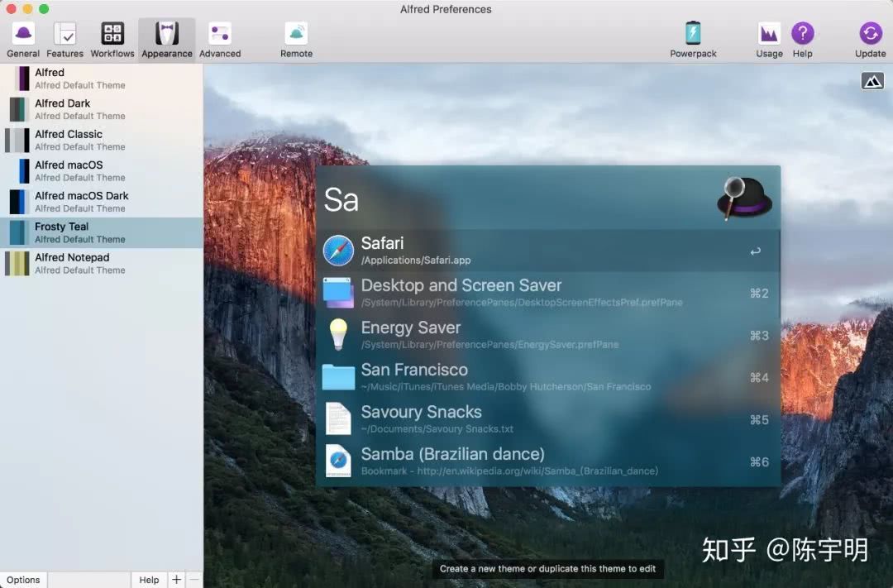Select the Alfred Notepad theme
The width and height of the screenshot is (893, 588).
[x=102, y=263]
